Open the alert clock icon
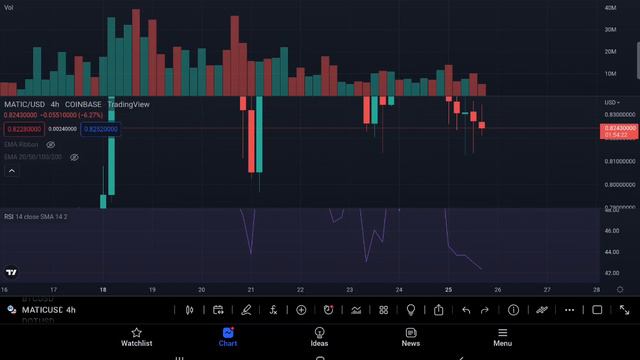 point(329,310)
